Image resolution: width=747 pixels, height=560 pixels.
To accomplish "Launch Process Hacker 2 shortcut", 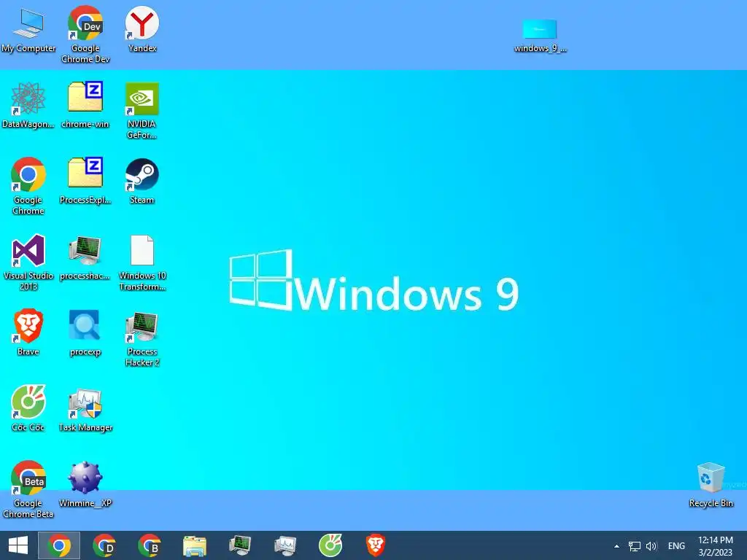I will pyautogui.click(x=142, y=338).
